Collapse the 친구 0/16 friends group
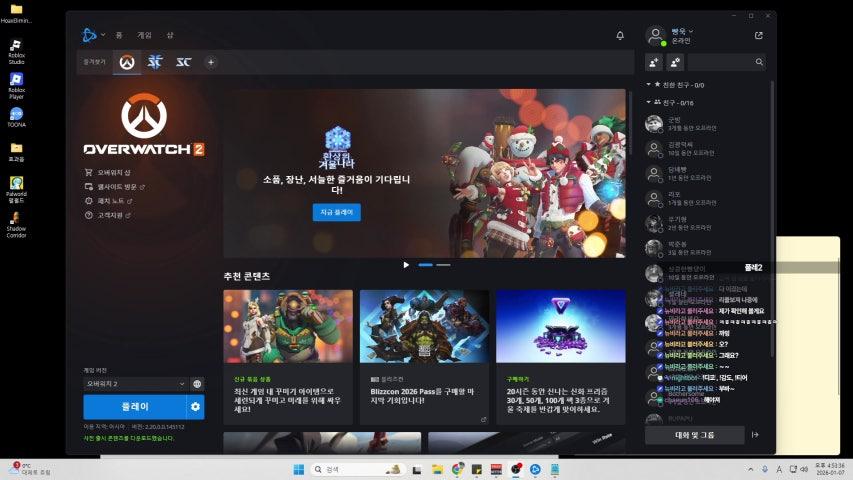 click(649, 102)
